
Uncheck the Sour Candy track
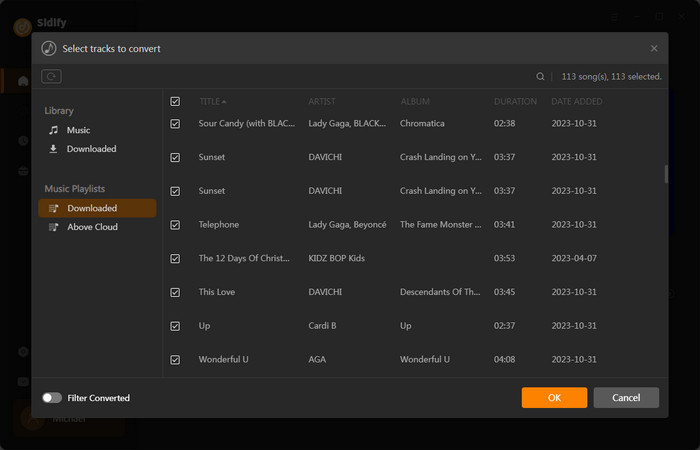(175, 124)
